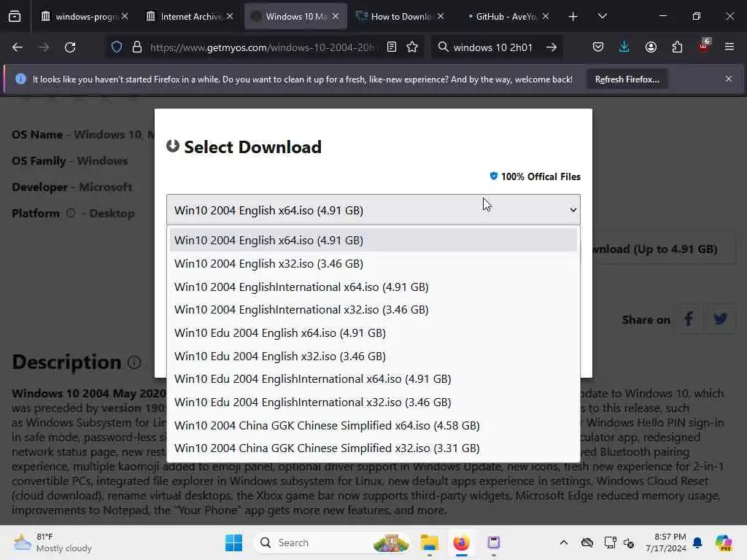List all tabs dropdown
Viewport: 747px width, 560px height.
(602, 17)
